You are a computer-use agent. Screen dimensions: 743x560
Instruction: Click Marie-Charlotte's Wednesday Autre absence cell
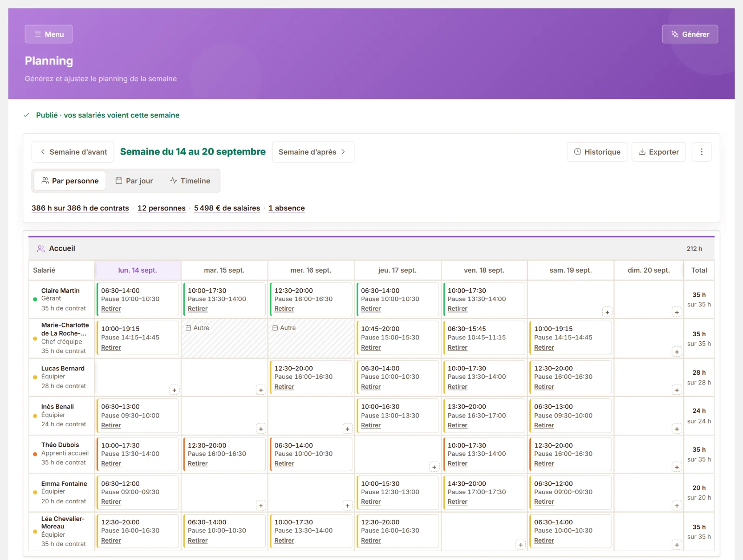[x=311, y=338]
